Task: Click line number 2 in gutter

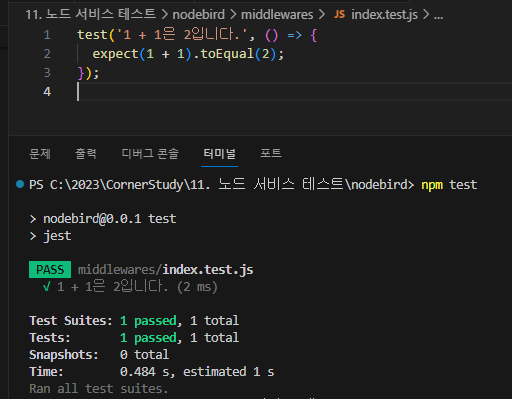Action: [x=47, y=54]
